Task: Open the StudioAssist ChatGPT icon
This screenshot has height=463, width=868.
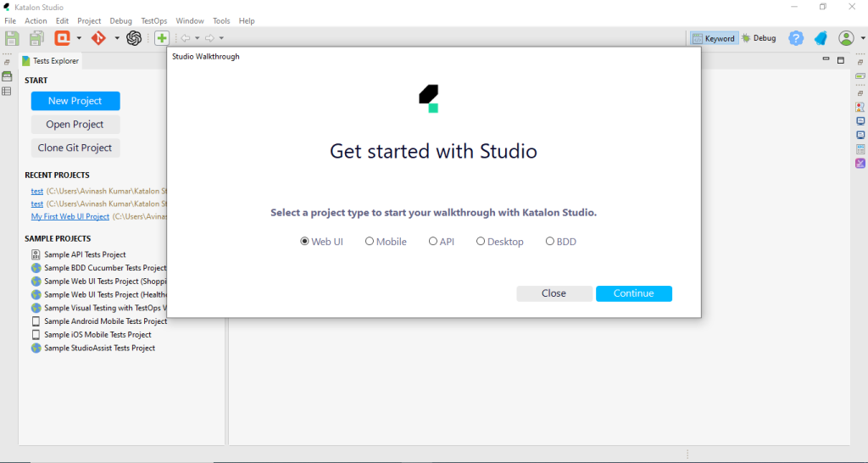Action: click(134, 37)
